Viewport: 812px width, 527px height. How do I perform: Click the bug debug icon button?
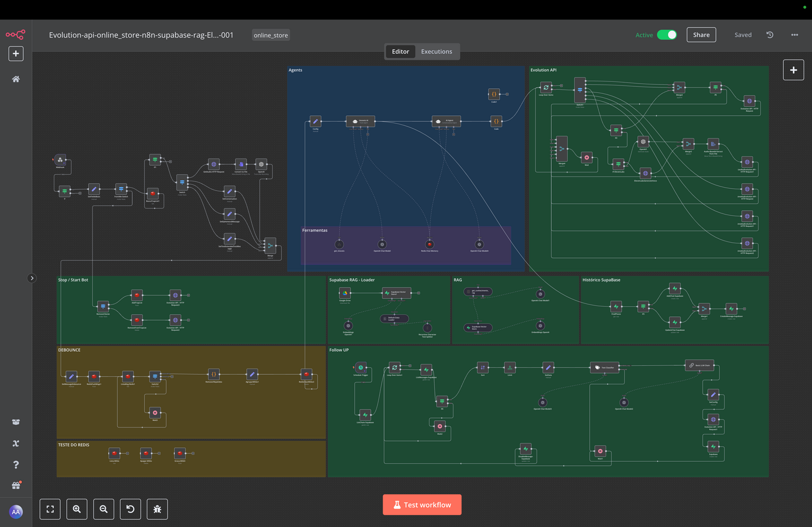pyautogui.click(x=157, y=509)
